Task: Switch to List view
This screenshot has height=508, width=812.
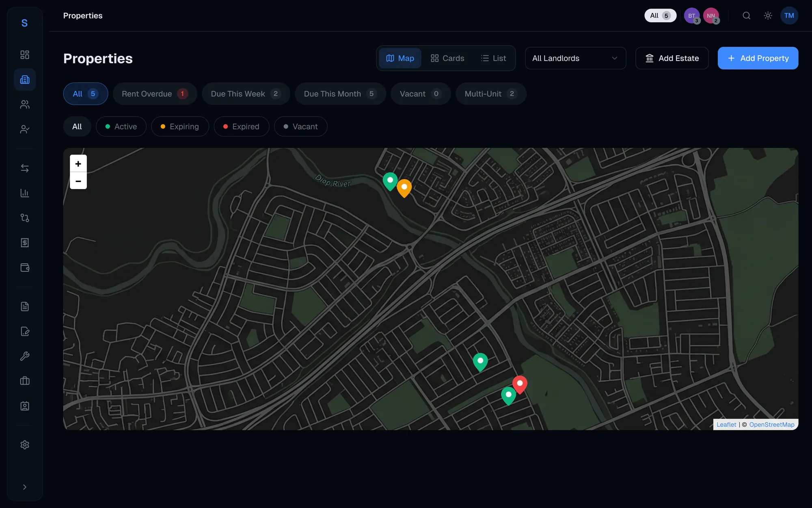Action: pos(493,58)
